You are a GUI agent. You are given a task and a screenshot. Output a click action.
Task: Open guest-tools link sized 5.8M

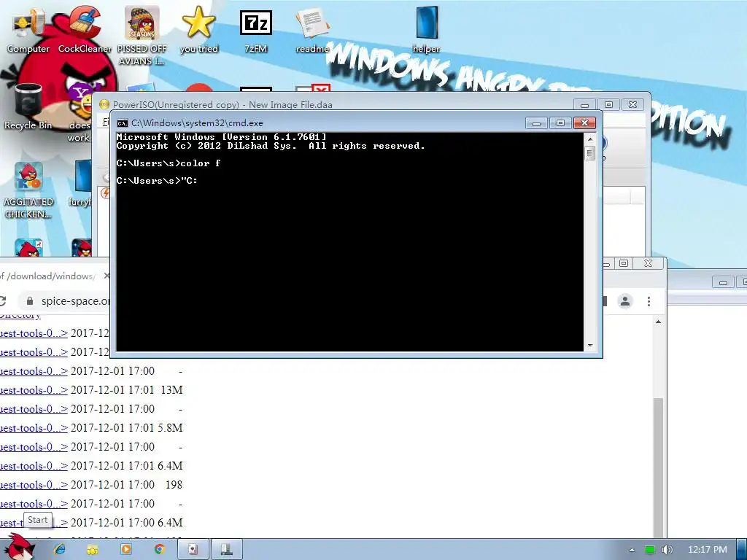34,428
